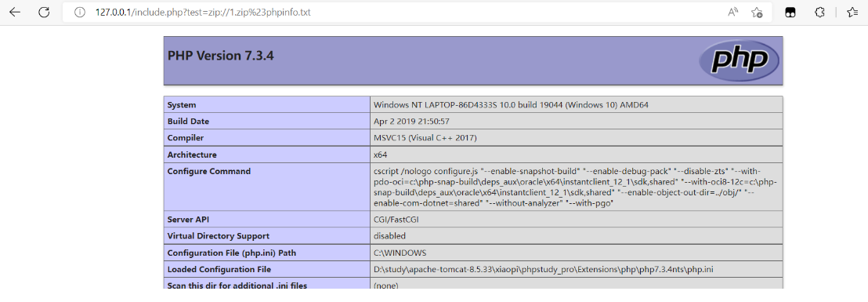The image size is (868, 302).
Task: View site information icon in address bar
Action: coord(79,13)
